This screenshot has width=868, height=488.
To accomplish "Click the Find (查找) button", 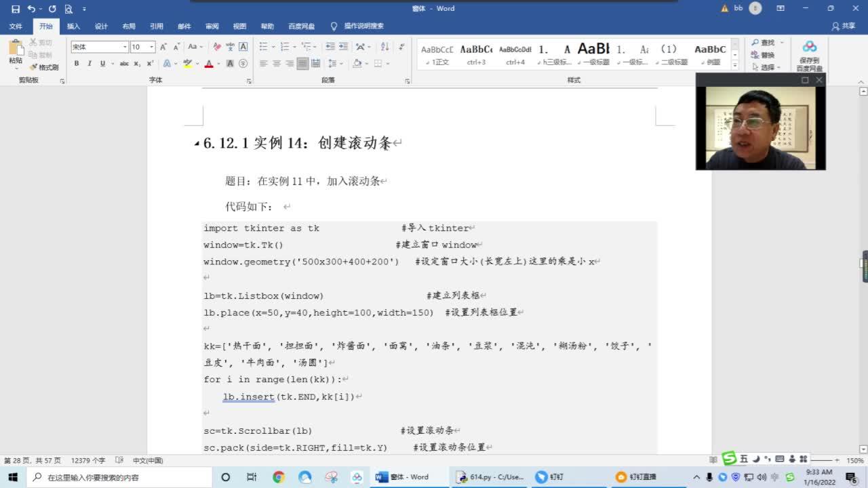I will point(763,43).
